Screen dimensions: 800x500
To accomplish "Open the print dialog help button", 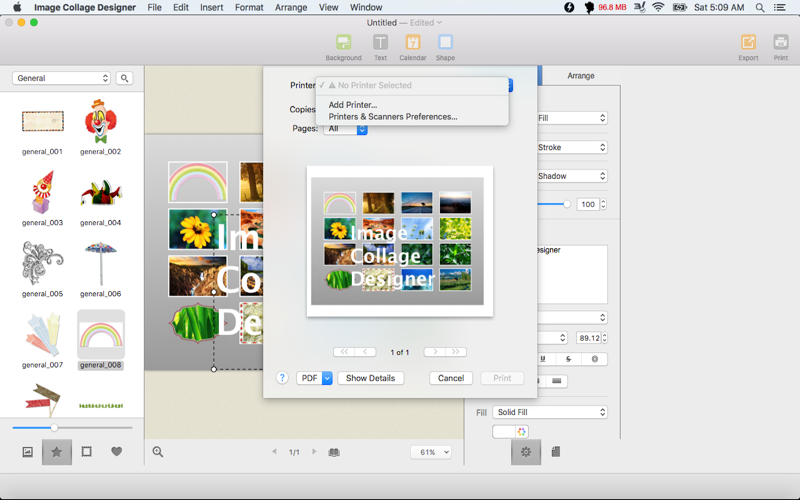I will 282,378.
